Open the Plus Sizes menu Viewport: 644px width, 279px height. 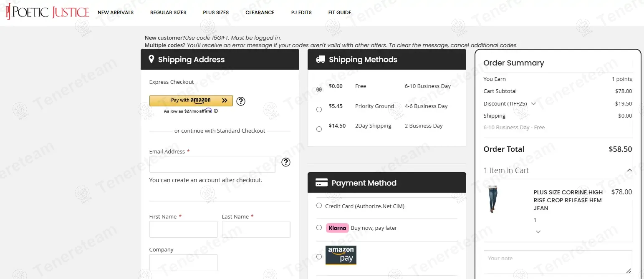click(x=216, y=13)
